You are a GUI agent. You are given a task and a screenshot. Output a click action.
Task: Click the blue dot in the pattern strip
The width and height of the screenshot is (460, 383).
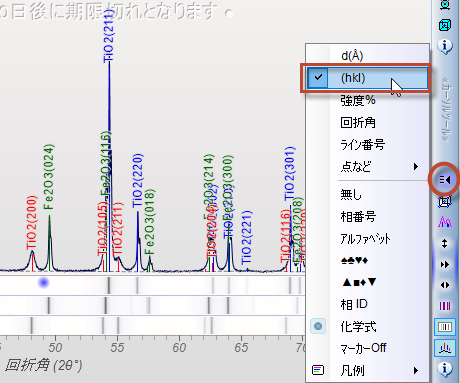coord(44,283)
